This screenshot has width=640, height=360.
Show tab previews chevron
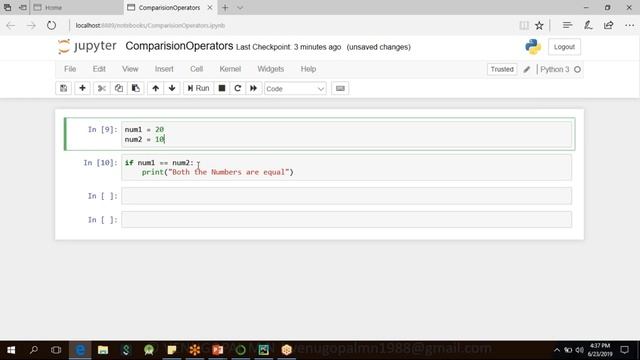pyautogui.click(x=240, y=7)
